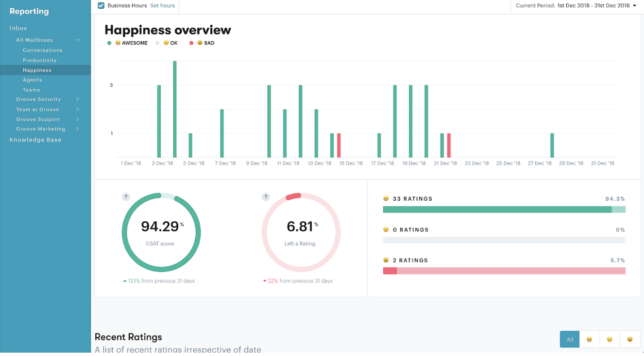Screen dimensions: 644x356
Task: Click the red bar near 21 Dec '18
Action: [449, 146]
